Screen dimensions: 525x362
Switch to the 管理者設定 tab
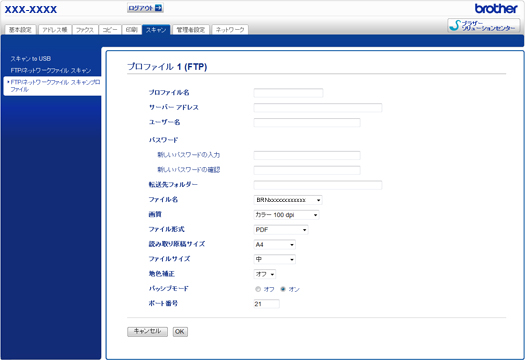pyautogui.click(x=191, y=30)
